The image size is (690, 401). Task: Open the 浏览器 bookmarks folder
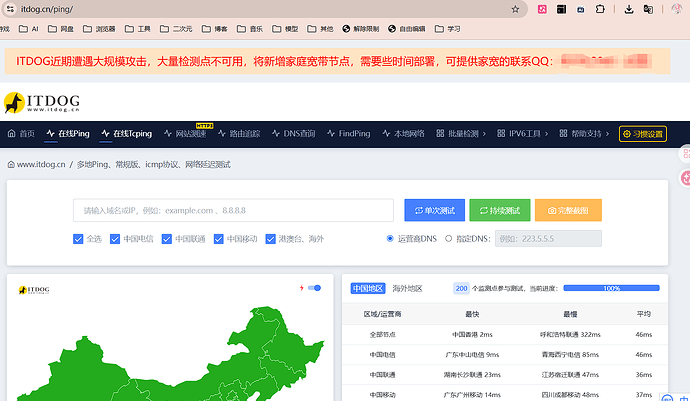tap(99, 29)
